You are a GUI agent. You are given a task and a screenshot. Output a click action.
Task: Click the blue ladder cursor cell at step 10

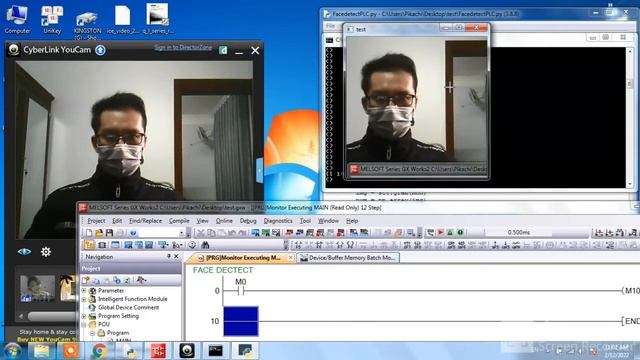[x=241, y=321]
